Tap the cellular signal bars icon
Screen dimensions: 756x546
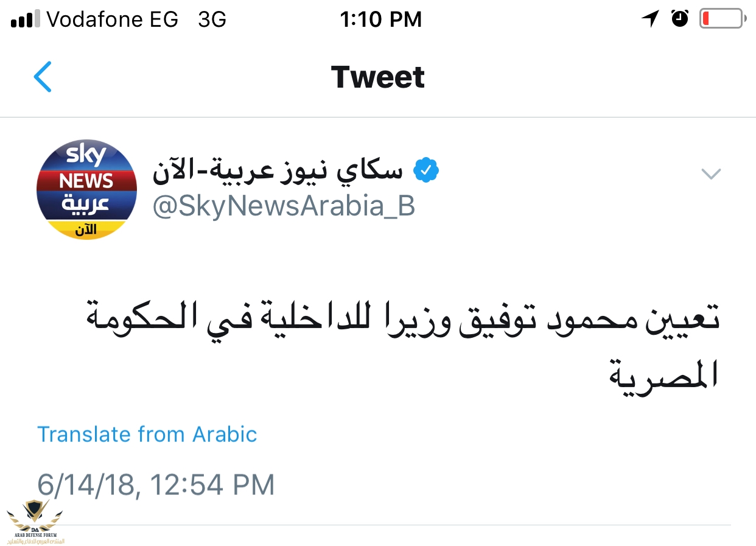(25, 20)
